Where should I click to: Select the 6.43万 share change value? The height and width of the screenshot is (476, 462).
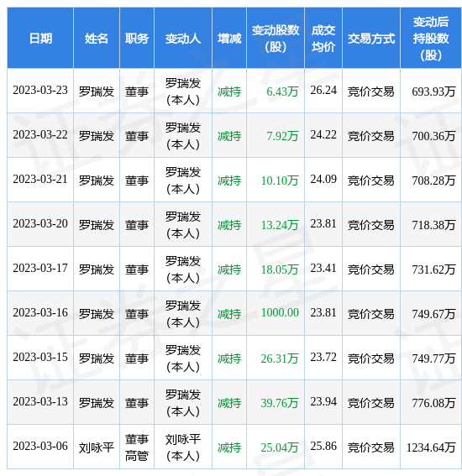click(x=282, y=92)
